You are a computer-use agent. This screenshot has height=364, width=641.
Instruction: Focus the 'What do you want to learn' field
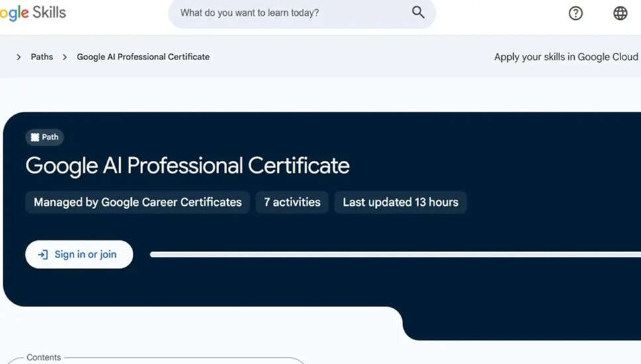click(291, 13)
